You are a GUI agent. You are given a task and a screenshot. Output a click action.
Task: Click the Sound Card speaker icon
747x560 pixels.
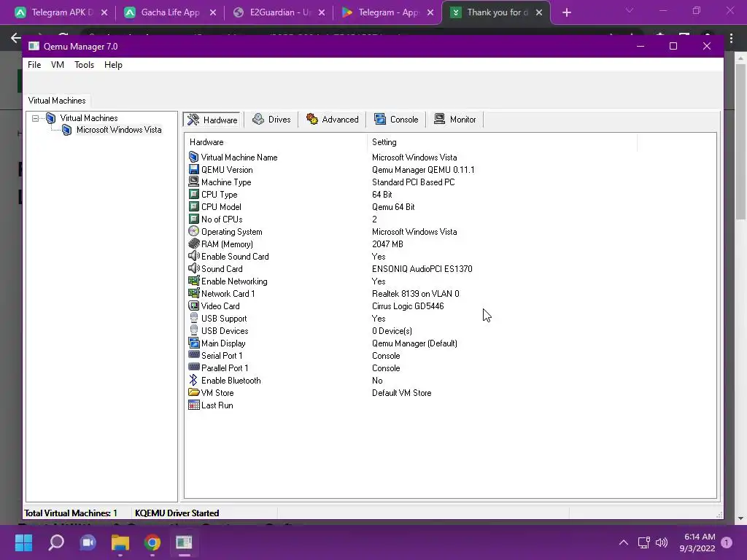coord(193,268)
